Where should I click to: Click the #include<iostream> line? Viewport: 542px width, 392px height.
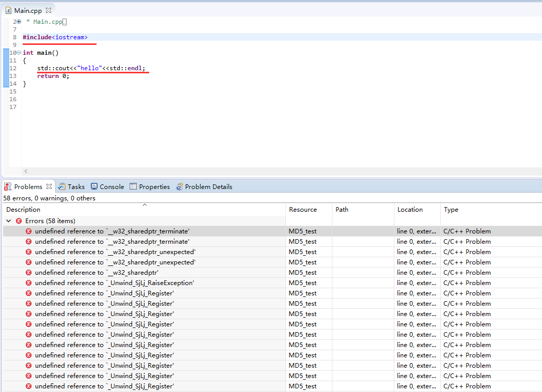point(55,37)
